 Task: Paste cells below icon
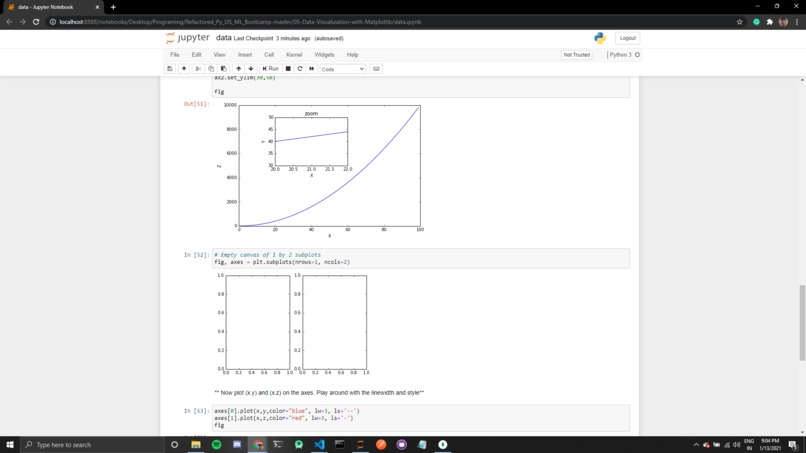click(224, 69)
